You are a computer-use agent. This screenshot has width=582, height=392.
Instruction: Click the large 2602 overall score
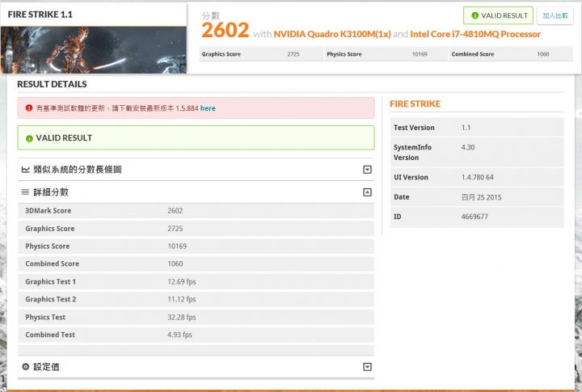(225, 31)
